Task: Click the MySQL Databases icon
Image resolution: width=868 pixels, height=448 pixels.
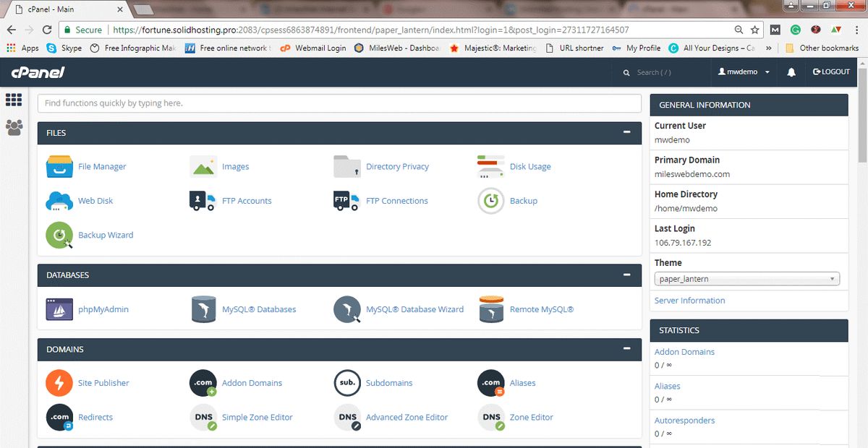Action: point(203,309)
